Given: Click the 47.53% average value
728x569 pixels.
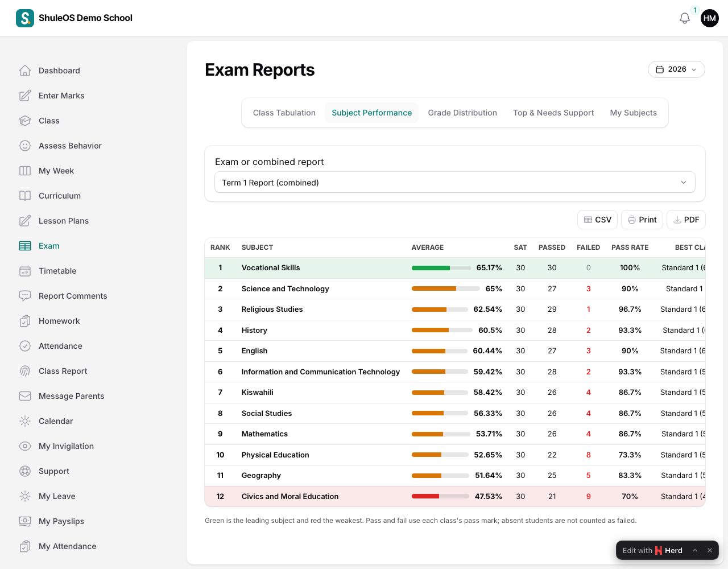Looking at the screenshot, I should (x=489, y=496).
